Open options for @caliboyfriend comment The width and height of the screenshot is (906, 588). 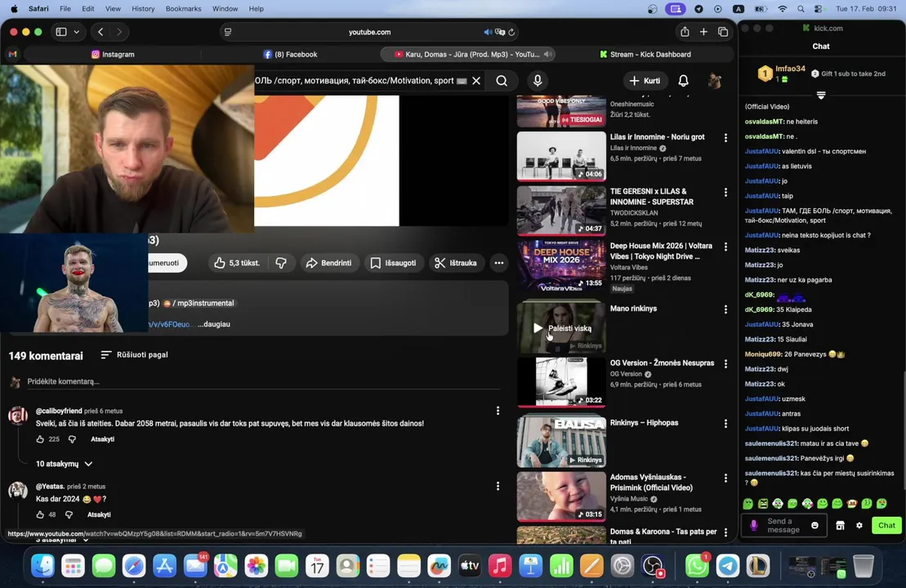coord(498,411)
